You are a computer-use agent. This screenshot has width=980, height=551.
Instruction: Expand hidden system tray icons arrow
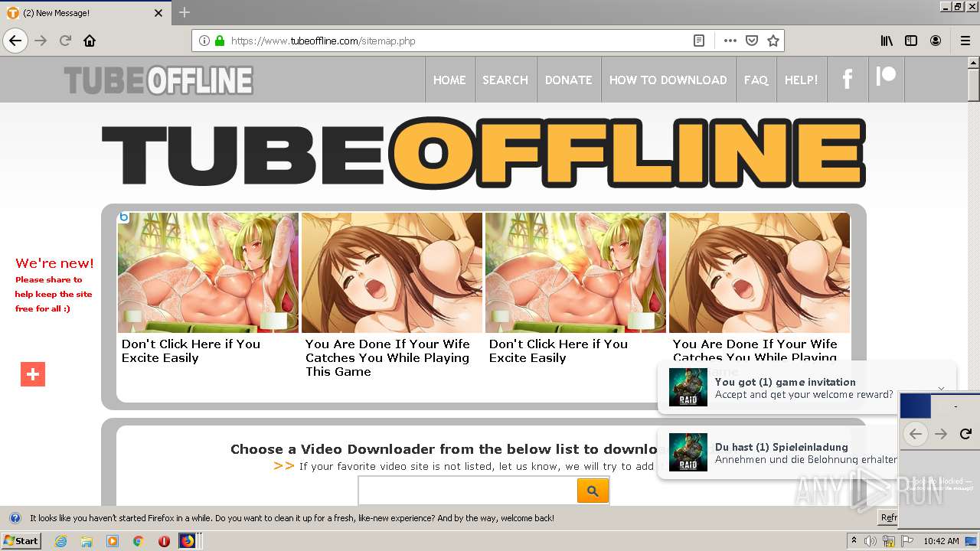pos(854,541)
